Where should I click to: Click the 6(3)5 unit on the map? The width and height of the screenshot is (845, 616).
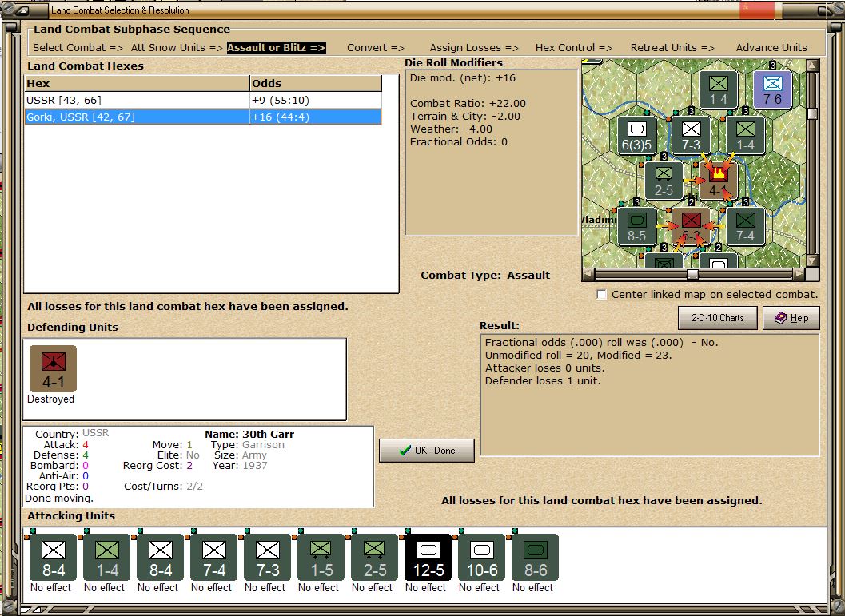pyautogui.click(x=636, y=135)
